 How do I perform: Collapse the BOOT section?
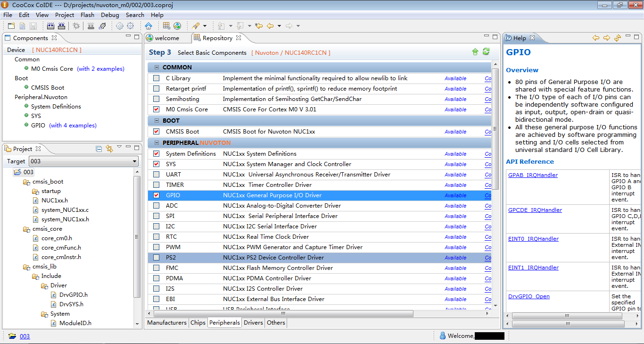(156, 121)
